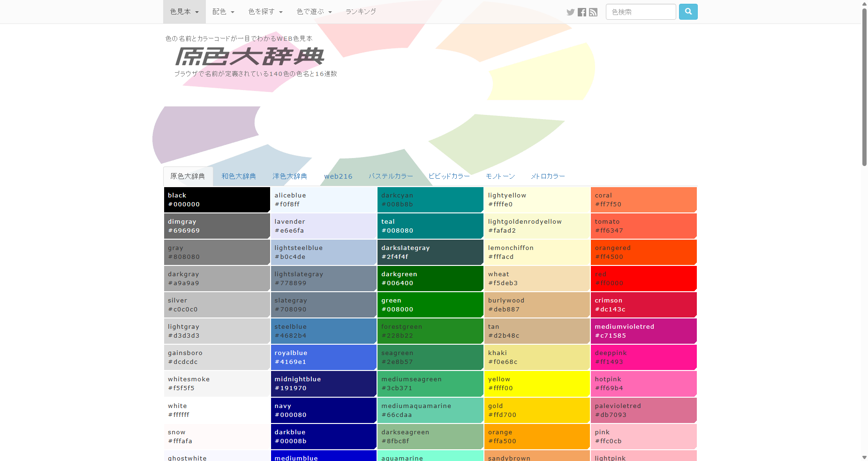Choose the gainsboro #dcdcdc swatch
Image resolution: width=868 pixels, height=461 pixels.
217,357
